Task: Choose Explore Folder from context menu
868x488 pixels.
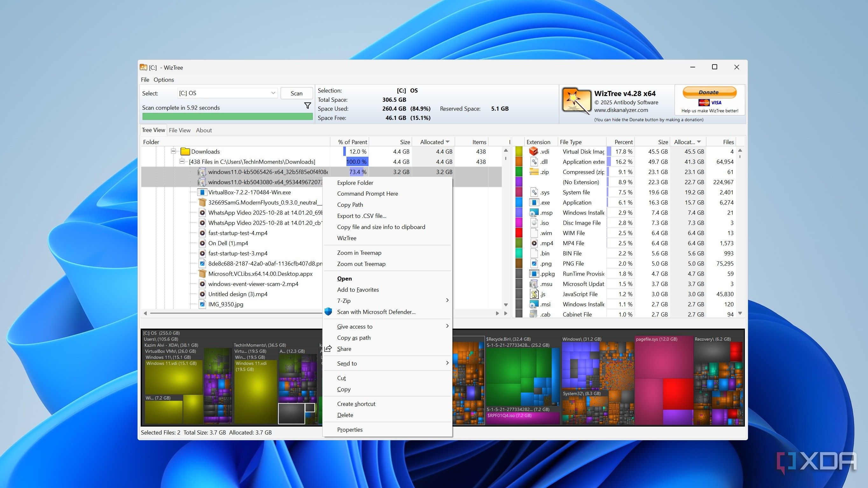Action: [388, 183]
